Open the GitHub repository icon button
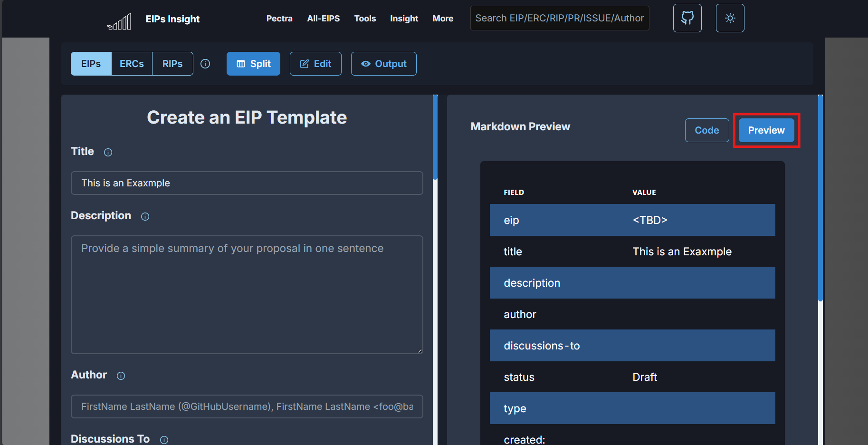868x445 pixels. 687,18
